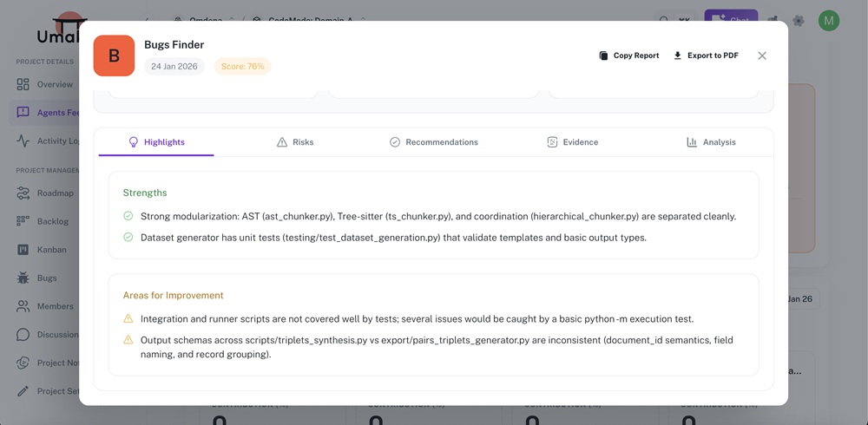Click the Export to PDF download icon
Viewport: 868px width, 425px height.
pyautogui.click(x=678, y=56)
